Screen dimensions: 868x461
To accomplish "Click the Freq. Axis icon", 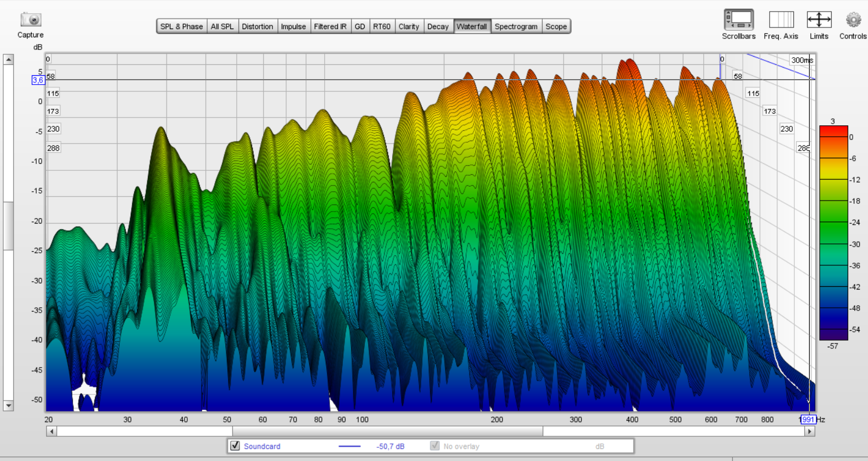I will 781,20.
